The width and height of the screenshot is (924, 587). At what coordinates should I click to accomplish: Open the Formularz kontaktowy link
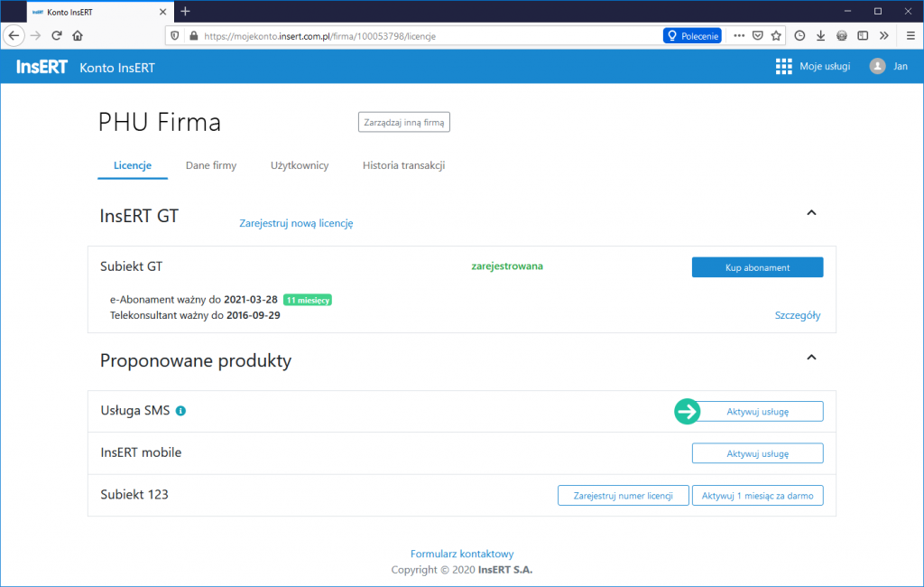(462, 554)
